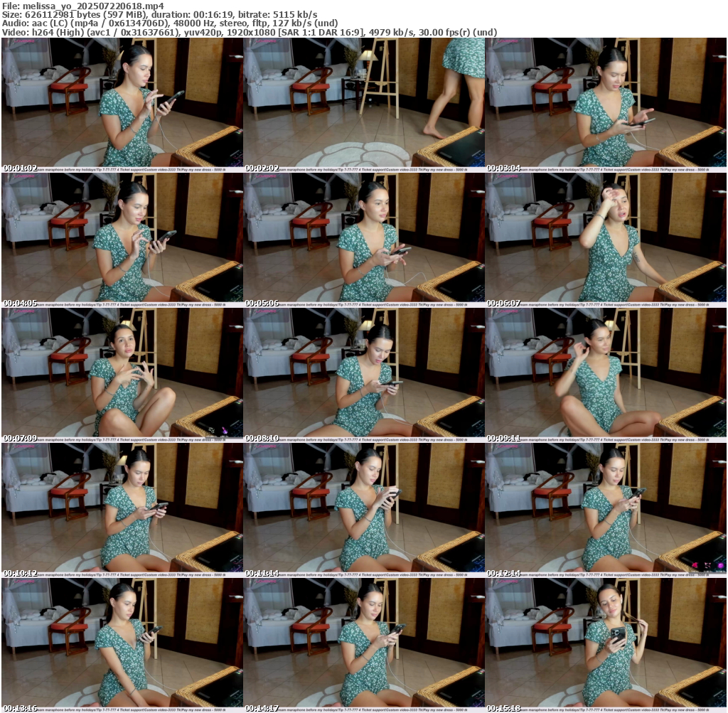Click the Audio aac codec info line

[x=169, y=23]
